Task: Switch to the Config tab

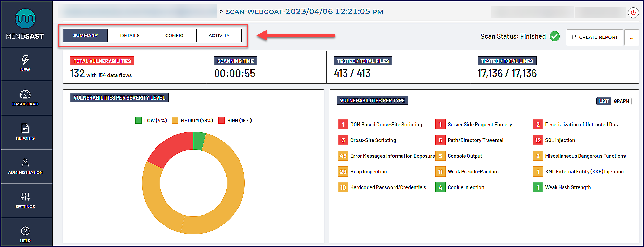Action: [174, 36]
